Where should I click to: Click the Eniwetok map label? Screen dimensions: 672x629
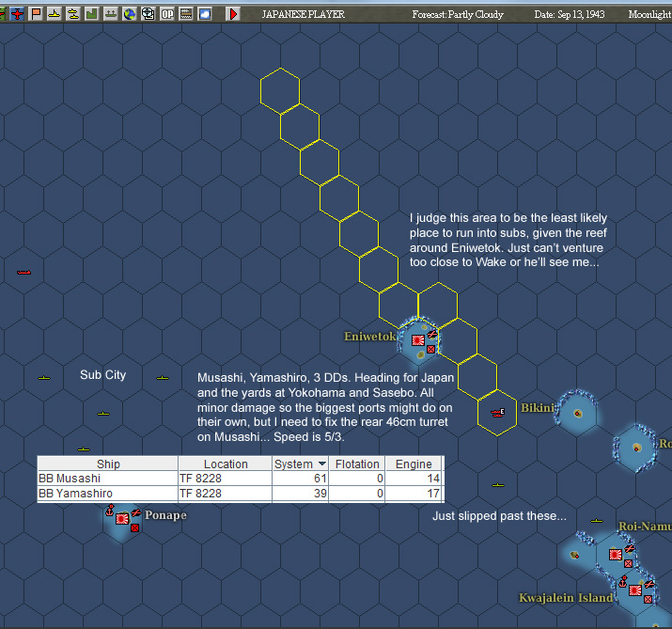click(x=370, y=337)
